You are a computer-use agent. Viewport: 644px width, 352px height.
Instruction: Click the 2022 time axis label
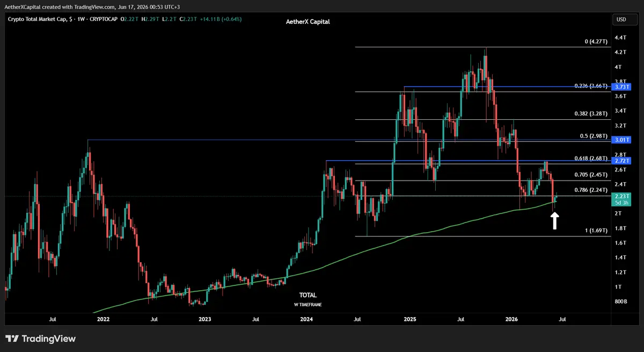click(103, 319)
